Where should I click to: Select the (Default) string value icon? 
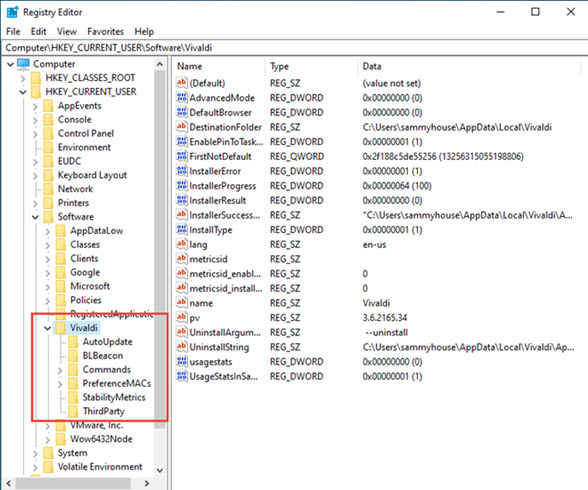click(182, 82)
